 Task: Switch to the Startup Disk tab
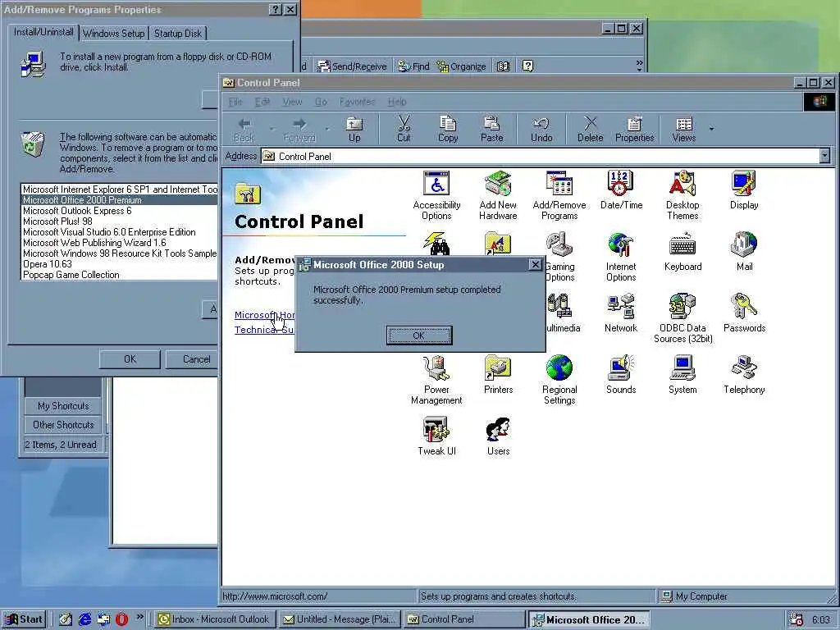point(178,33)
